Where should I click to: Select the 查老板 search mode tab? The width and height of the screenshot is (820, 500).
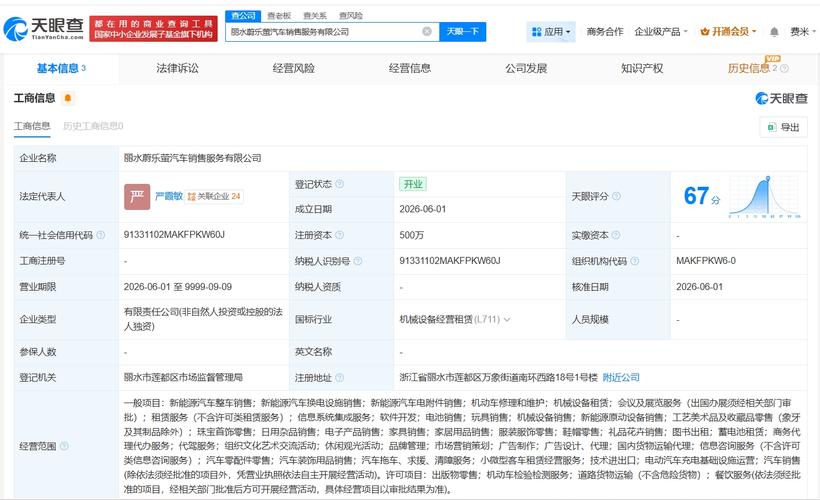279,16
